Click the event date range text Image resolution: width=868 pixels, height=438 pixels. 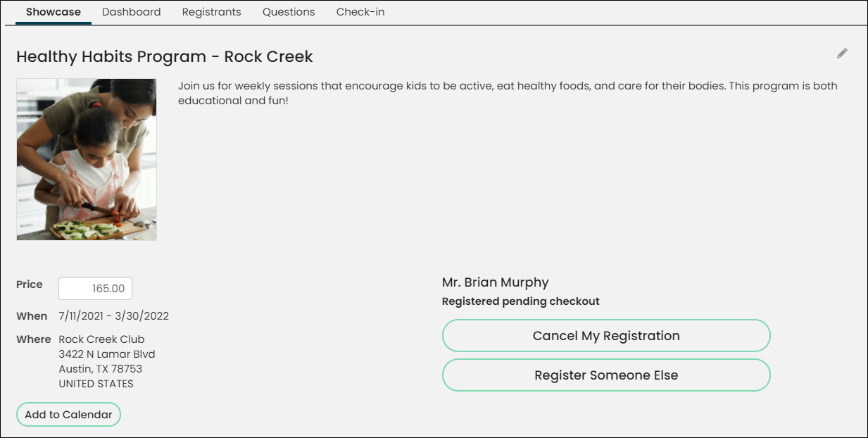113,316
